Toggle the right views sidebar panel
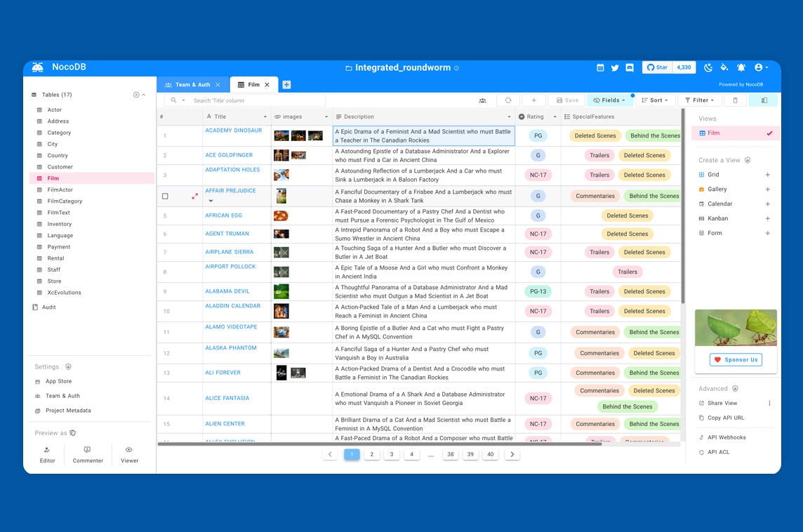 point(763,100)
